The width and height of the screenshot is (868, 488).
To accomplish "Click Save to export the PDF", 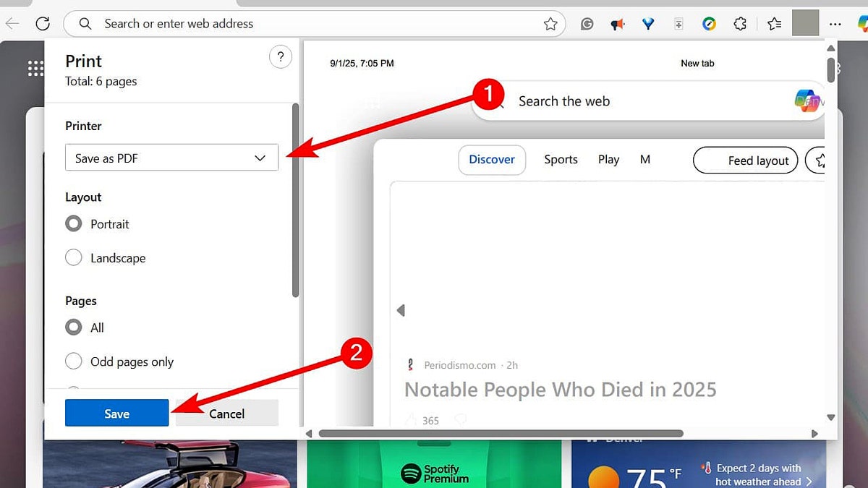I will (116, 413).
